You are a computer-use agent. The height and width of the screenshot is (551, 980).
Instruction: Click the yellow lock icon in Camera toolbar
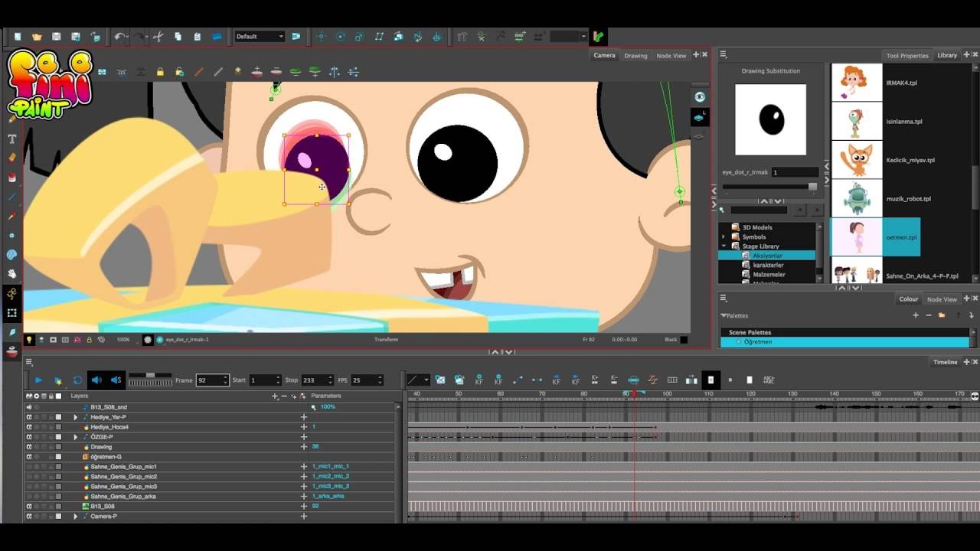160,72
